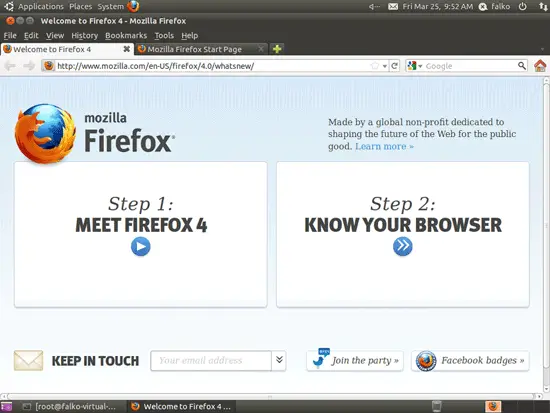Go to home page with house icon

540,66
